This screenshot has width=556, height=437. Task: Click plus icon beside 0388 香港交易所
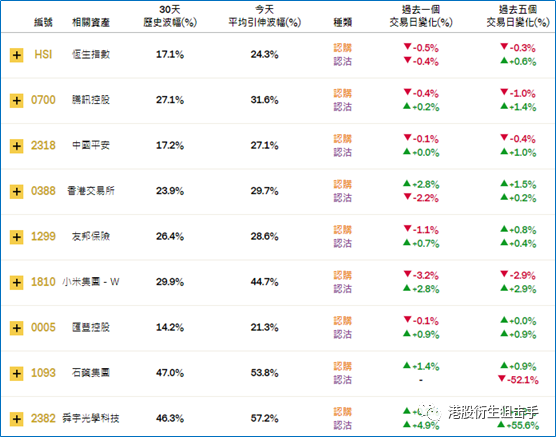coord(16,192)
